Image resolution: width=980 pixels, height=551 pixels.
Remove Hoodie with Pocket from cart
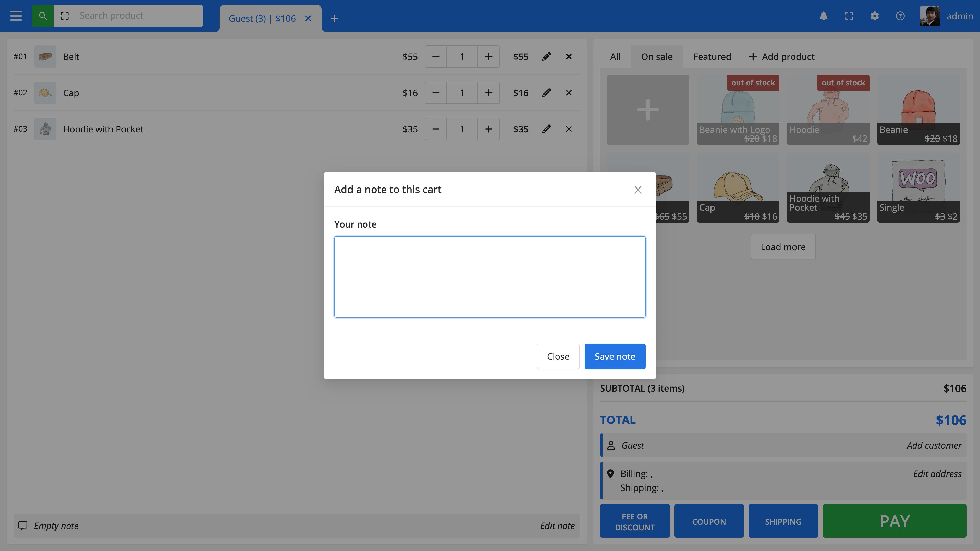568,129
